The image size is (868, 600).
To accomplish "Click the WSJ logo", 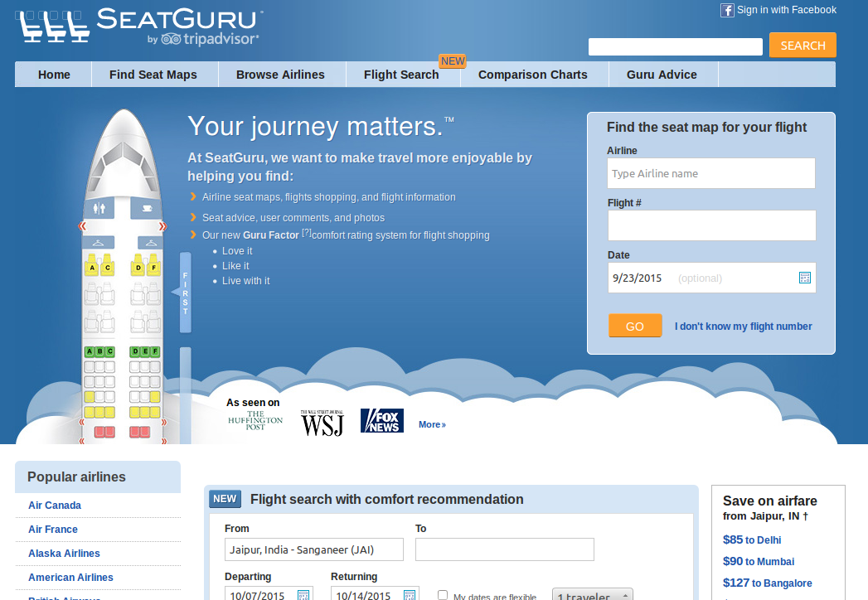I will point(322,423).
